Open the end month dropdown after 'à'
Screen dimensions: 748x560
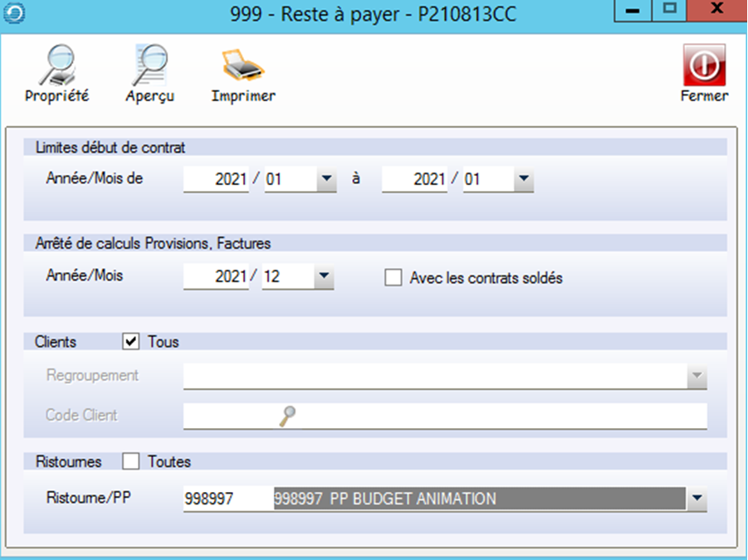[x=523, y=179]
